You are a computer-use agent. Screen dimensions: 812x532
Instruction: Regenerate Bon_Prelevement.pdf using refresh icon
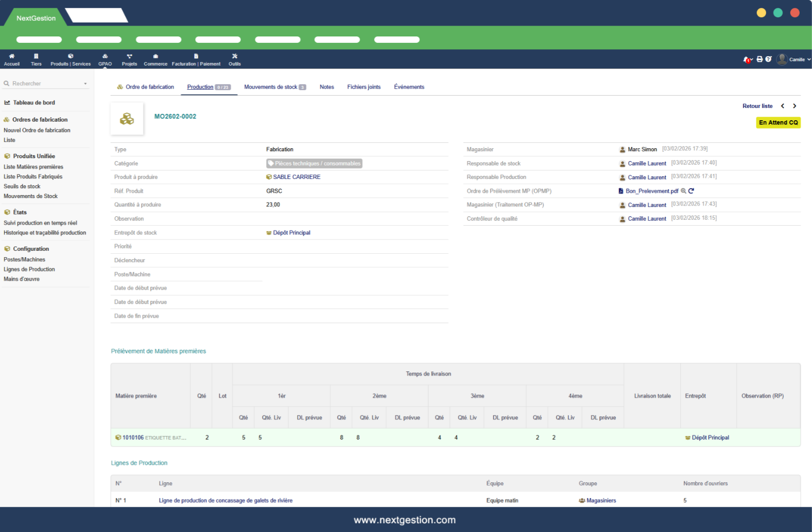pos(691,191)
